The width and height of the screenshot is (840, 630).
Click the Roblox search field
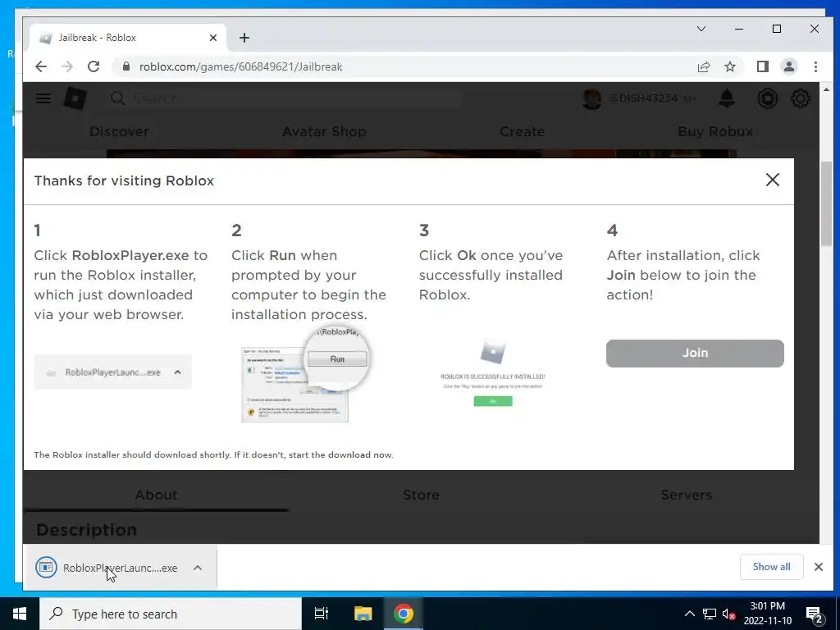coord(284,98)
